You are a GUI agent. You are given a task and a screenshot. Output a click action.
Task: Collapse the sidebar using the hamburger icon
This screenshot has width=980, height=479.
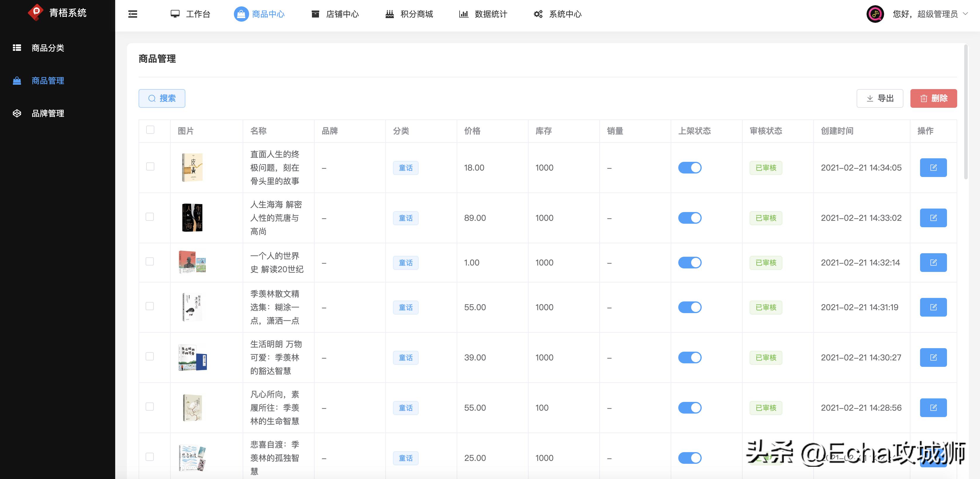pyautogui.click(x=132, y=14)
